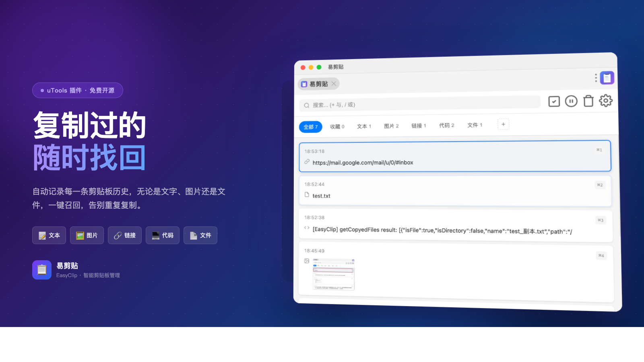Open the 代码 2 tab
644x362 pixels.
coord(446,125)
